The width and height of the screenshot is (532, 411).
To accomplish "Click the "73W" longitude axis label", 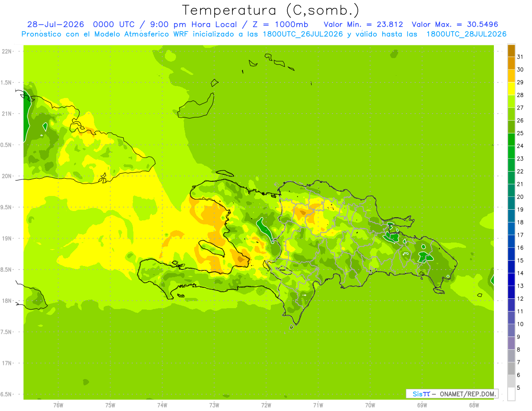I will 214,405.
